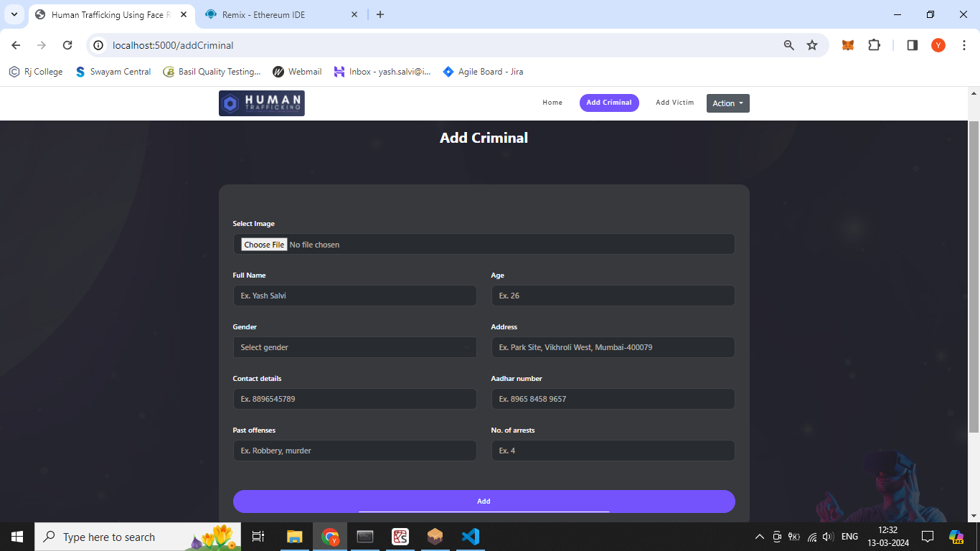
Task: Focus the Aadhar number field
Action: pyautogui.click(x=613, y=399)
